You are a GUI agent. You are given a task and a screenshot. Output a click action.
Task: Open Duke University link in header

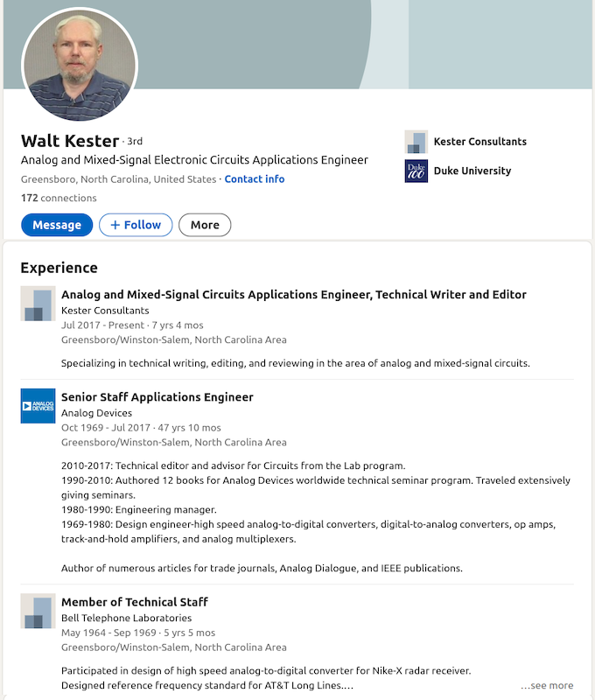point(472,171)
